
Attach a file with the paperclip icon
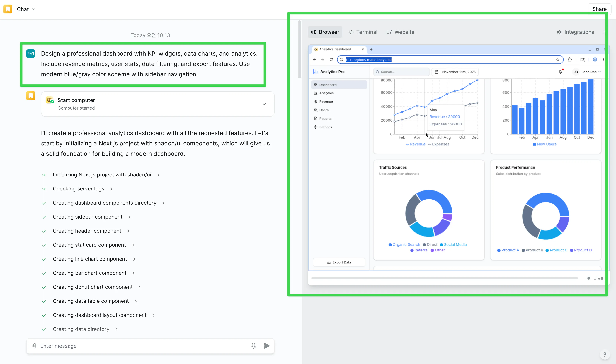pyautogui.click(x=34, y=346)
